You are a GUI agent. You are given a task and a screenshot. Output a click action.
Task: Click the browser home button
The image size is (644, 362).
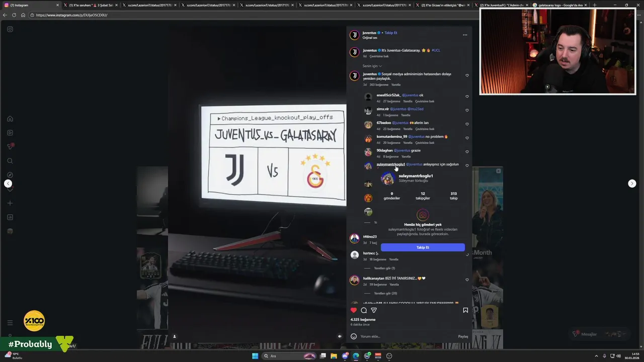click(x=23, y=15)
